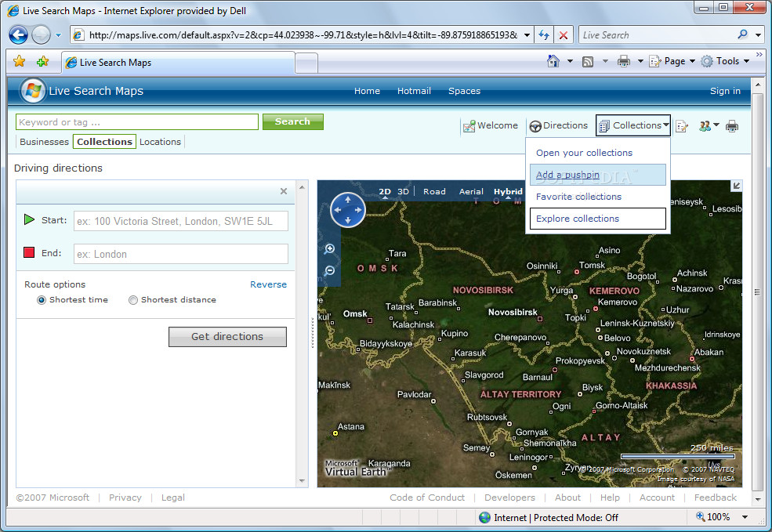Switch to the Live Search Maps browser tab
This screenshot has width=772, height=532.
click(x=178, y=63)
